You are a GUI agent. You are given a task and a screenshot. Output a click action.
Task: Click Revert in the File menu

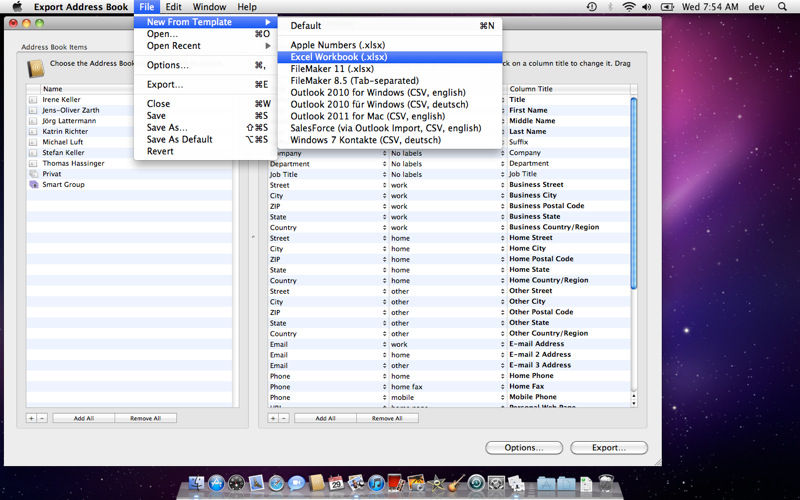[x=206, y=152]
